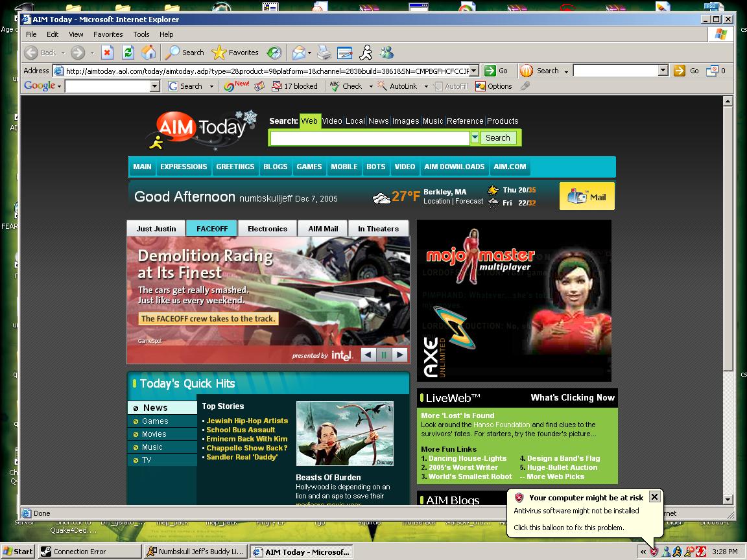The image size is (747, 560).
Task: Expand the AIM search box dropdown arrow
Action: click(475, 137)
